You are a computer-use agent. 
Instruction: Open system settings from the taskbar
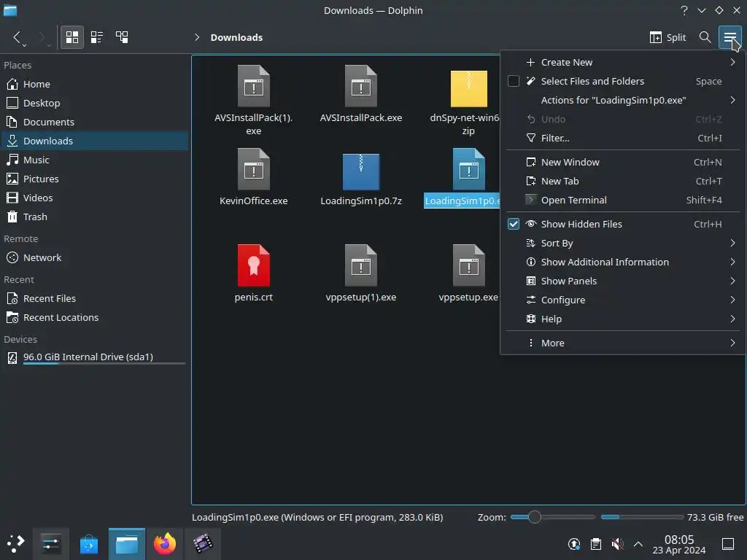(50, 543)
